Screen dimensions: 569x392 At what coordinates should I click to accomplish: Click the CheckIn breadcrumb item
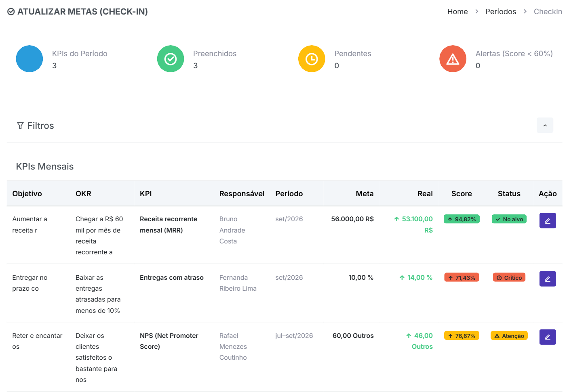548,12
